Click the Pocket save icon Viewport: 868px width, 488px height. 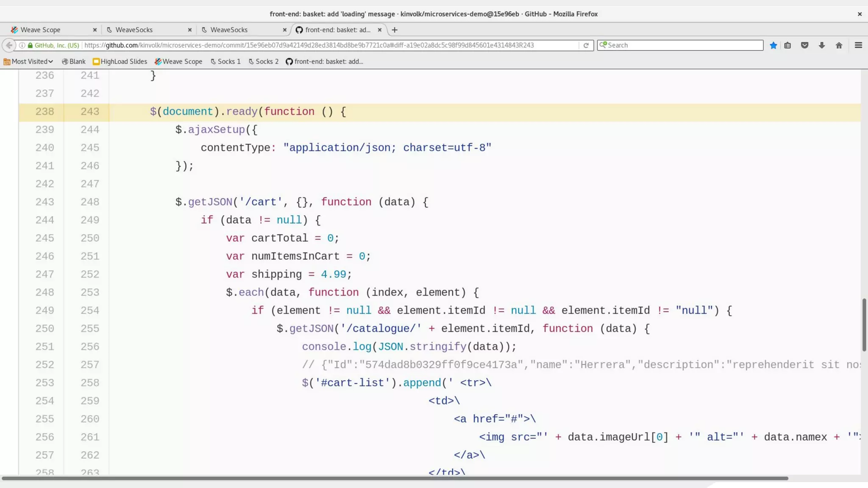click(804, 45)
